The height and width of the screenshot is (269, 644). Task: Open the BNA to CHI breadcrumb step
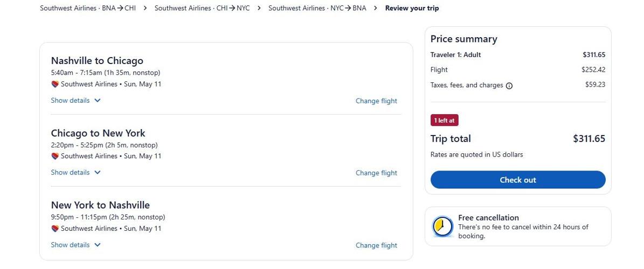click(88, 8)
